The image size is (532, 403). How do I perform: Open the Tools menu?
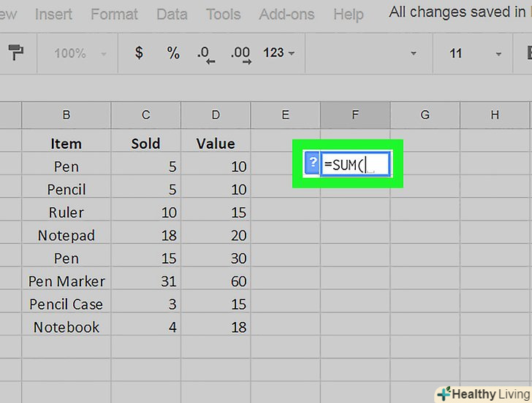tap(223, 14)
